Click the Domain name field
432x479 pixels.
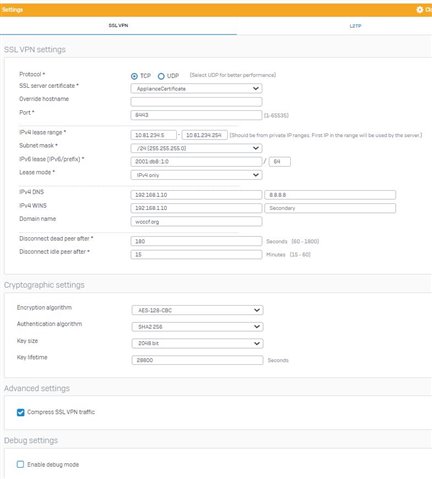click(196, 221)
